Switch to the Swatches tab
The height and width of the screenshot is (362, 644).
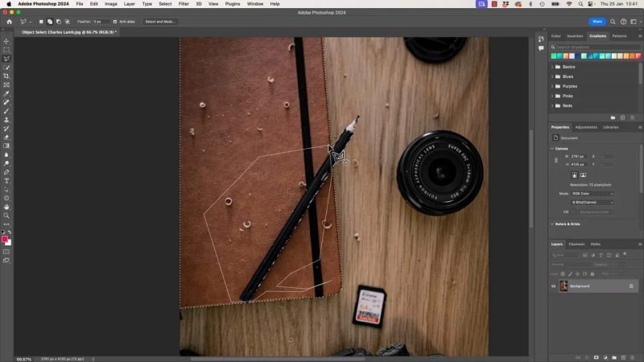[575, 36]
